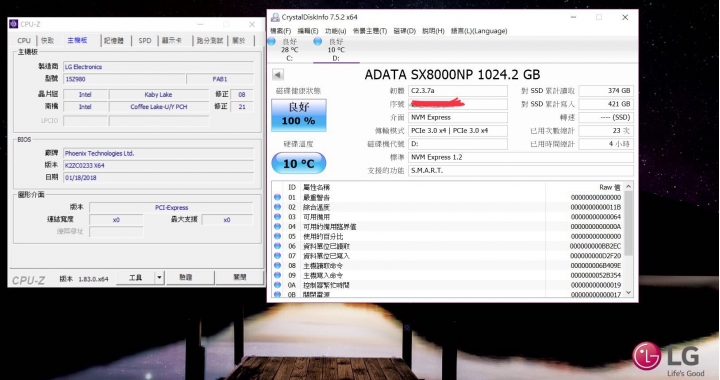
Task: Click the status dot for attribute 02
Action: click(277, 207)
